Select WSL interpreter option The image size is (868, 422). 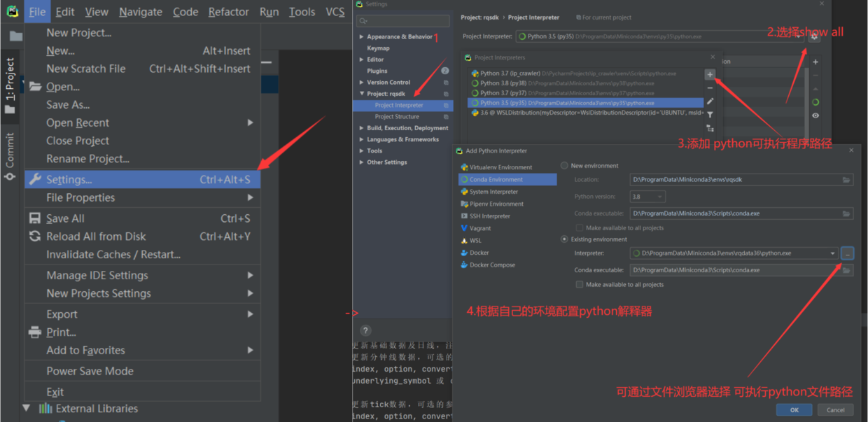tap(507, 241)
